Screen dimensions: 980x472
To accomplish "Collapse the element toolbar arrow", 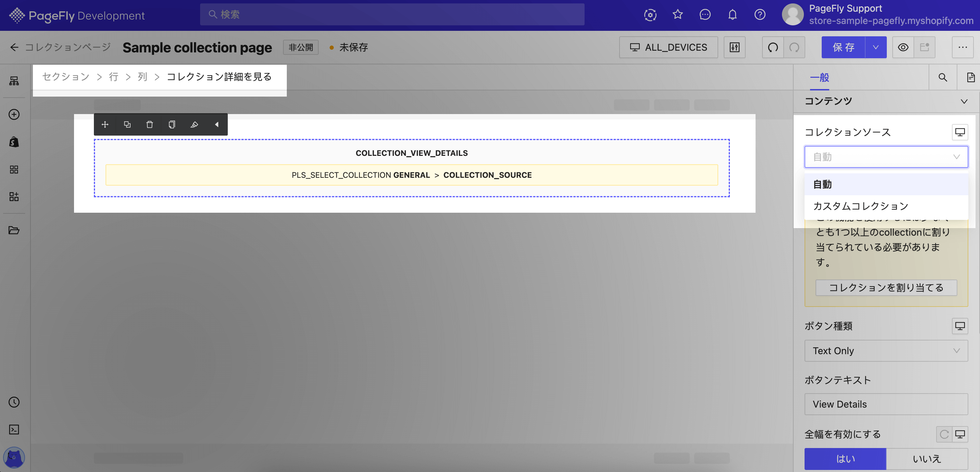I will (217, 124).
